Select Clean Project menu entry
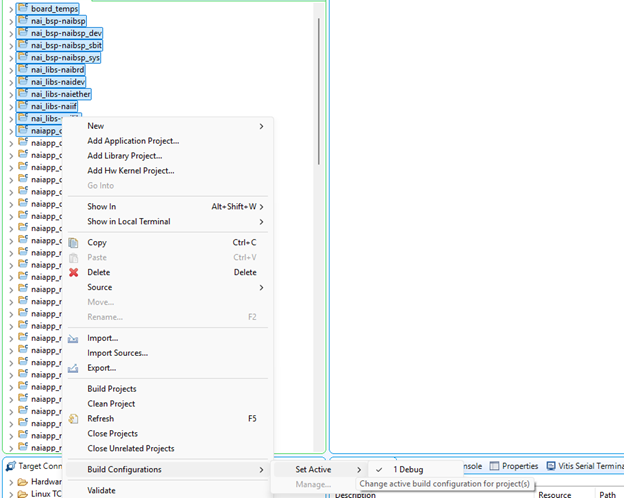 (x=111, y=404)
